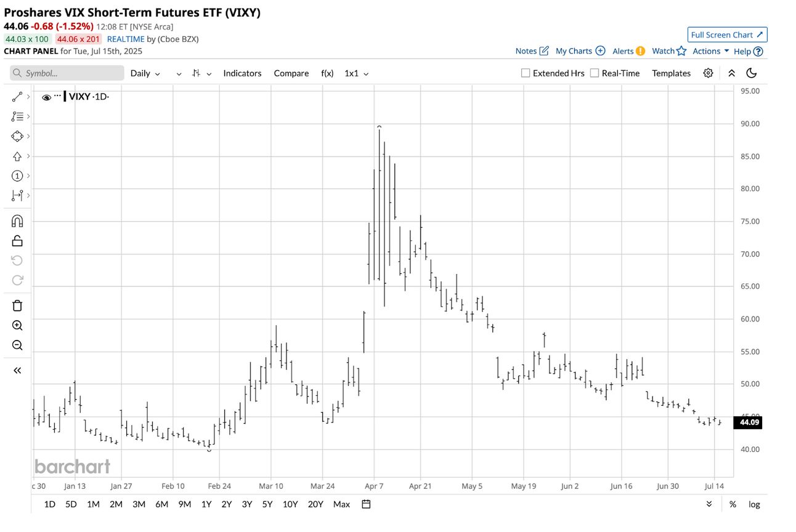The image size is (796, 532).
Task: Select the 20Y time range
Action: point(315,504)
